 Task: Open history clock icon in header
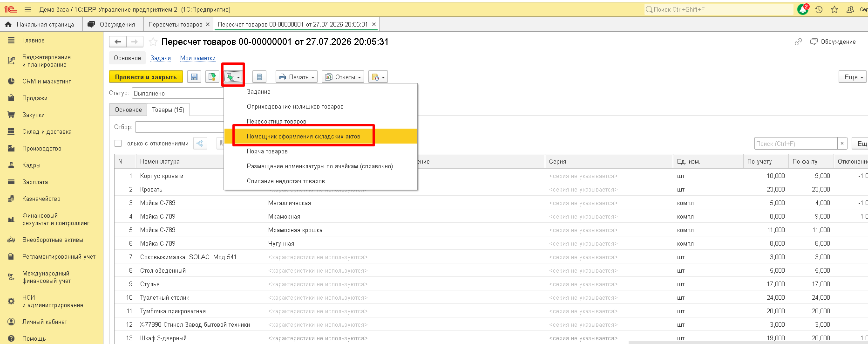tap(819, 9)
